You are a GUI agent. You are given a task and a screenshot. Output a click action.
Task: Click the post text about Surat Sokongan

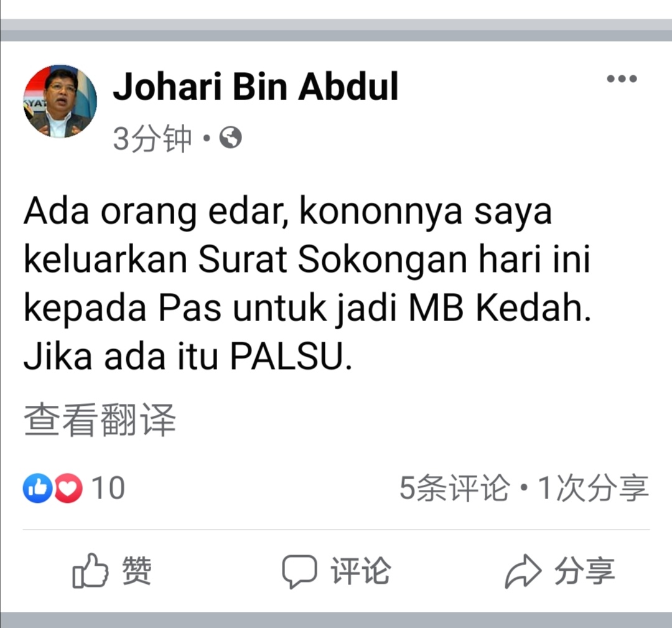(308, 284)
